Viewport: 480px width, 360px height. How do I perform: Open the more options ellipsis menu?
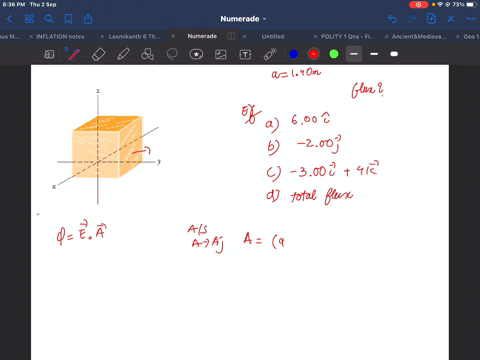470,19
